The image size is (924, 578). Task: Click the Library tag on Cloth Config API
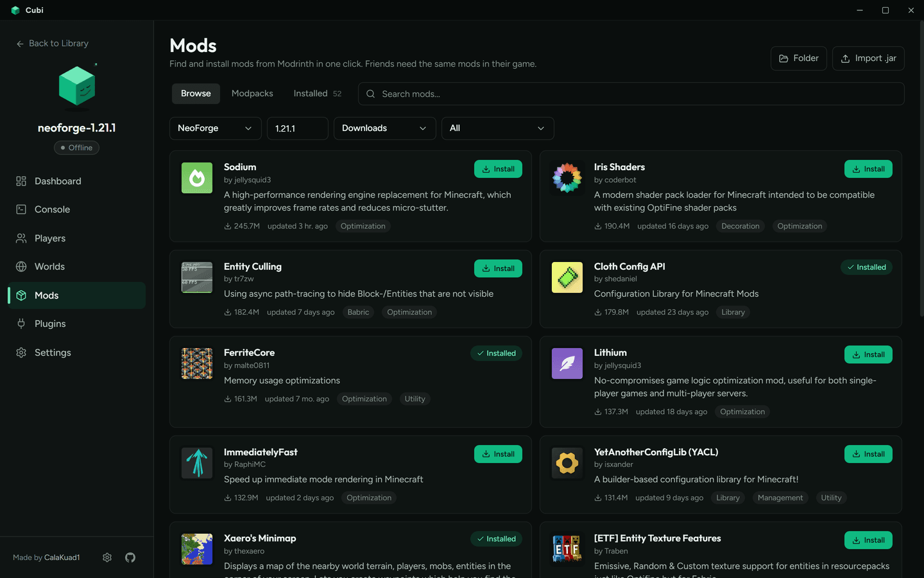733,312
